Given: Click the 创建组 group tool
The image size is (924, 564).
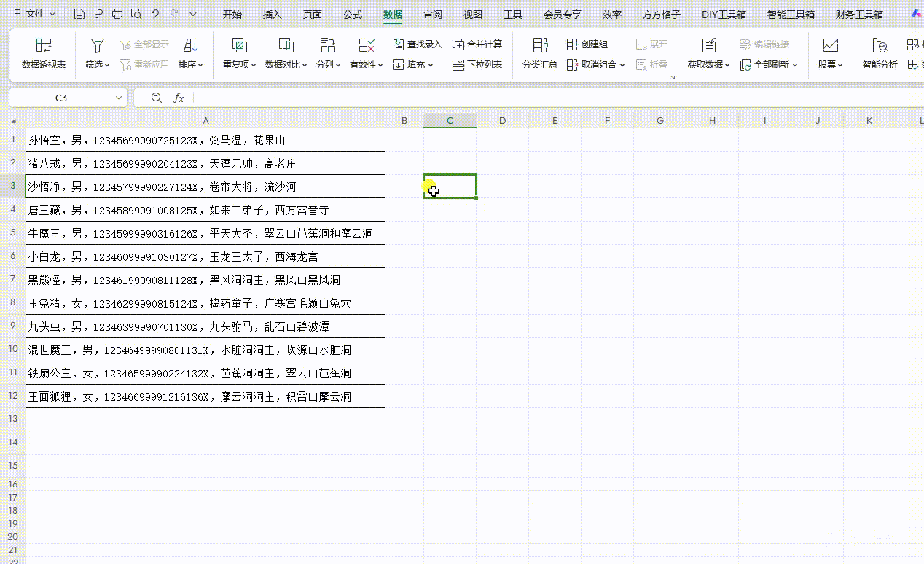Looking at the screenshot, I should 587,44.
